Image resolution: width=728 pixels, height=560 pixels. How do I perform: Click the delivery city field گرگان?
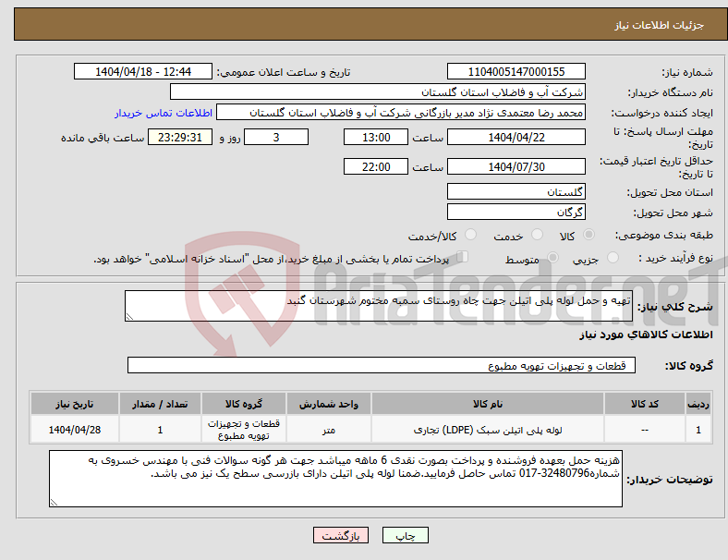(x=516, y=212)
